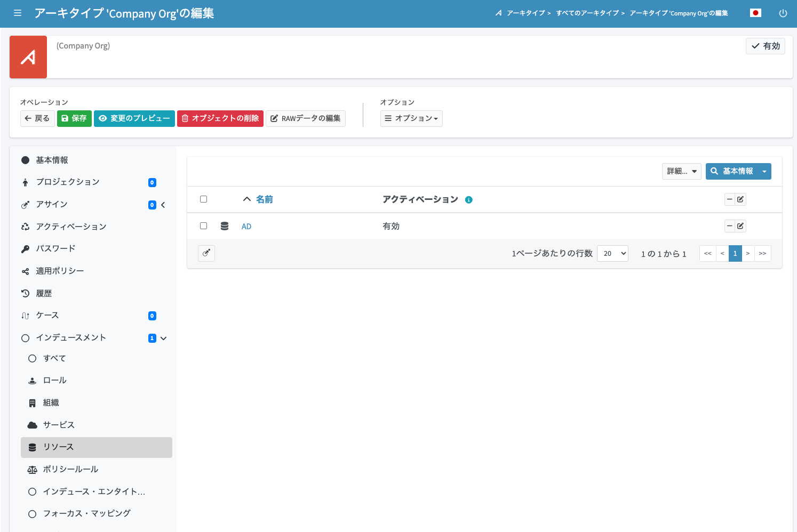
Task: Open the rows-per-page 20 selector
Action: (x=612, y=253)
